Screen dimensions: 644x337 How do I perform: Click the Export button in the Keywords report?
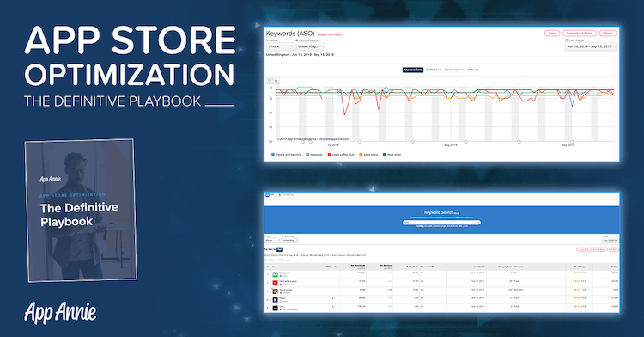608,34
